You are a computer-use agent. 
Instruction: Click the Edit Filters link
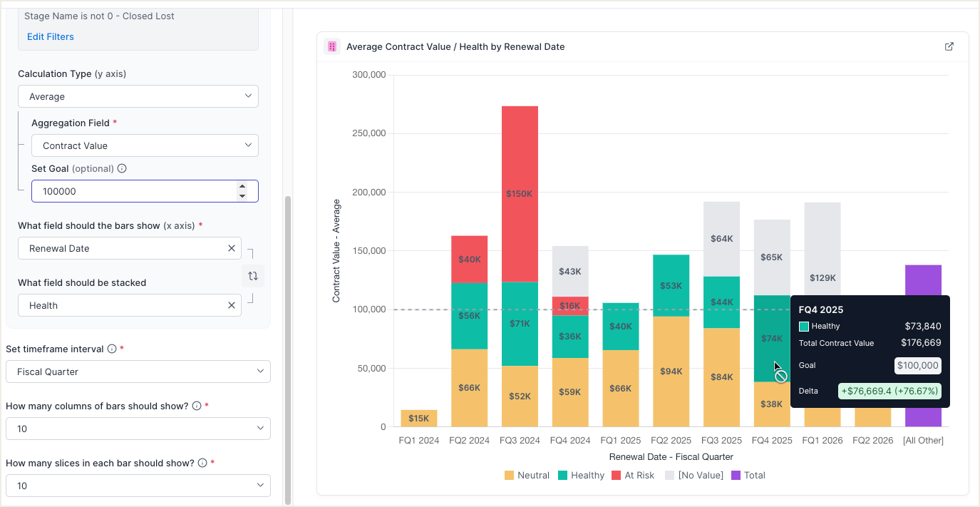tap(51, 36)
